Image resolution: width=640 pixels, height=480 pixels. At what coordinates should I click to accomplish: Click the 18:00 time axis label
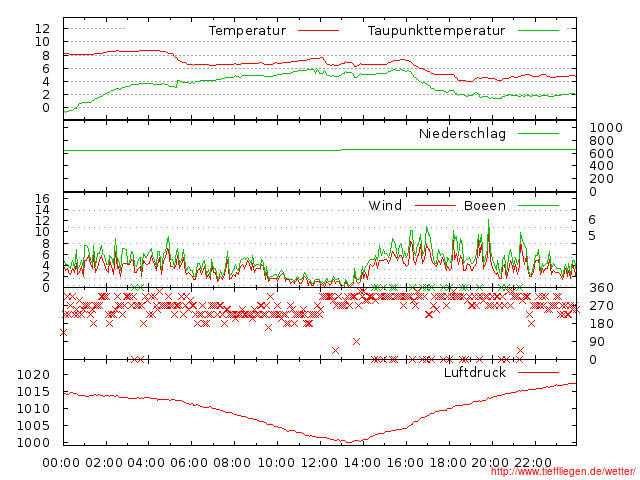[x=448, y=463]
